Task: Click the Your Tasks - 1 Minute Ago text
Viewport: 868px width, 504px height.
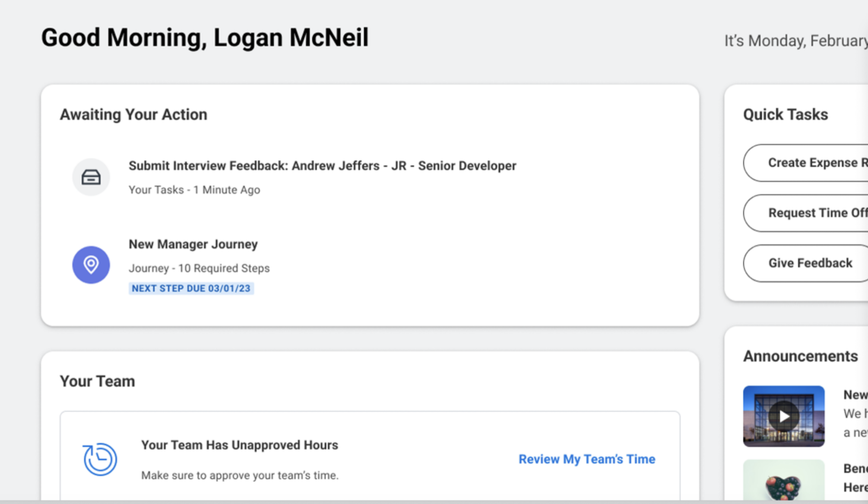Action: (x=194, y=190)
